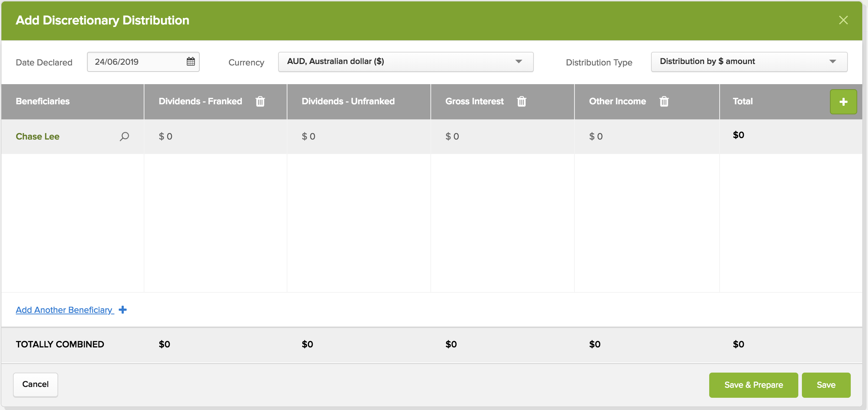The height and width of the screenshot is (410, 868).
Task: Click the Date Declared input field
Action: pyautogui.click(x=137, y=61)
